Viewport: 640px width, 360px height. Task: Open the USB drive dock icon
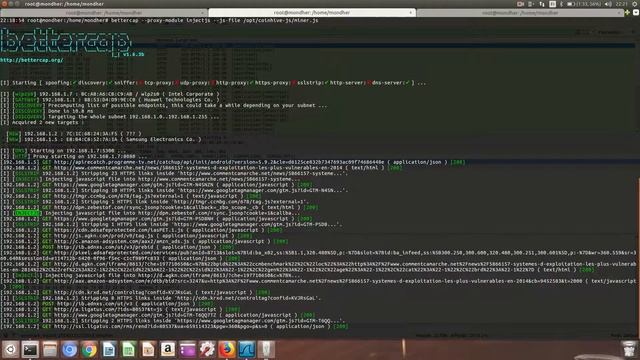(x=266, y=350)
